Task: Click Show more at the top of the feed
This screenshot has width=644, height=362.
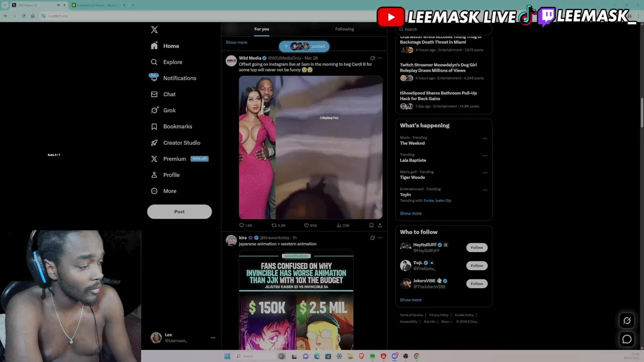Action: (x=236, y=42)
